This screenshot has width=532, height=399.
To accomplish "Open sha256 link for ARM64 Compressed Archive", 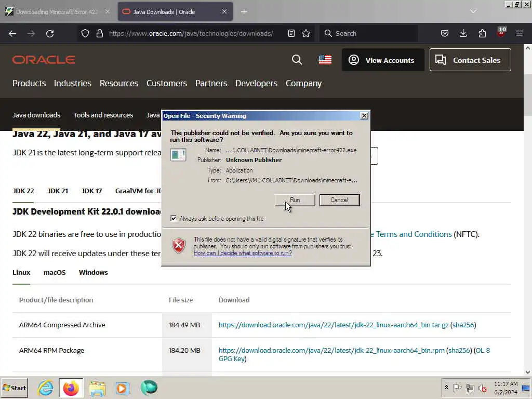I will (463, 325).
